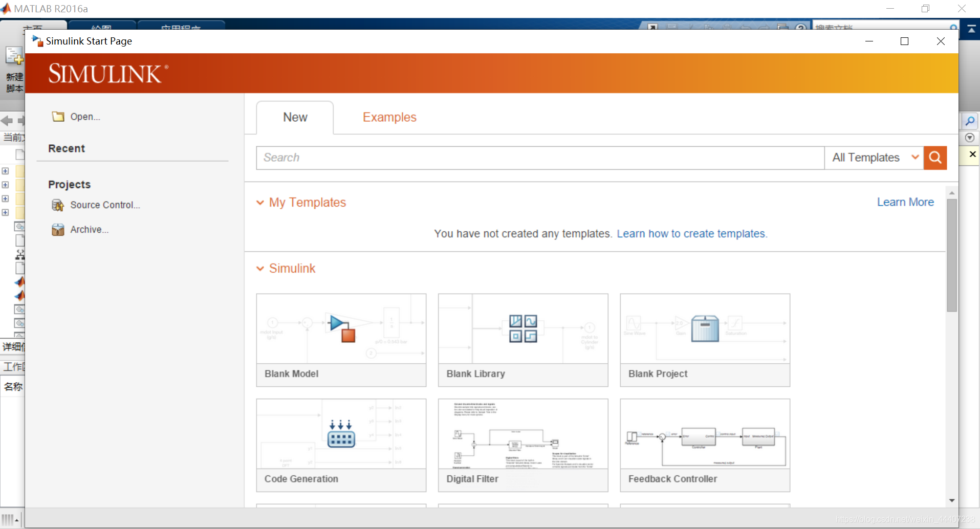Click the Source Control icon
The width and height of the screenshot is (980, 529).
pyautogui.click(x=58, y=205)
